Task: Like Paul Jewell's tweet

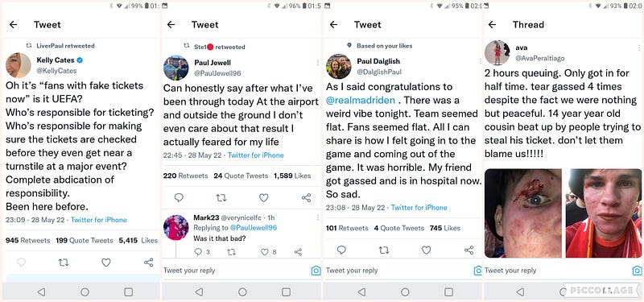Action: pyautogui.click(x=264, y=197)
